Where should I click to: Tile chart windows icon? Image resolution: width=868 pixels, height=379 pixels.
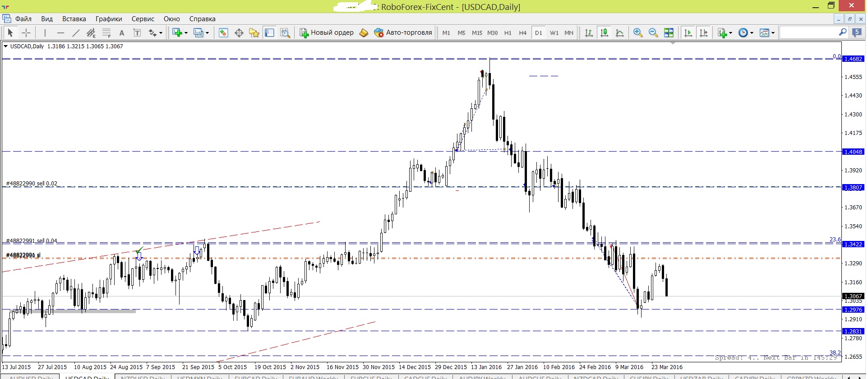[669, 32]
